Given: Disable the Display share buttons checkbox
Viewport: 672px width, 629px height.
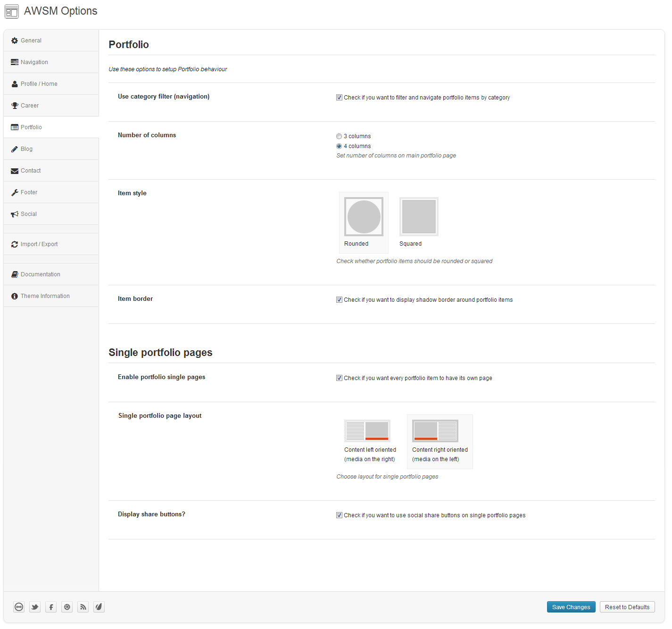Looking at the screenshot, I should tap(339, 515).
